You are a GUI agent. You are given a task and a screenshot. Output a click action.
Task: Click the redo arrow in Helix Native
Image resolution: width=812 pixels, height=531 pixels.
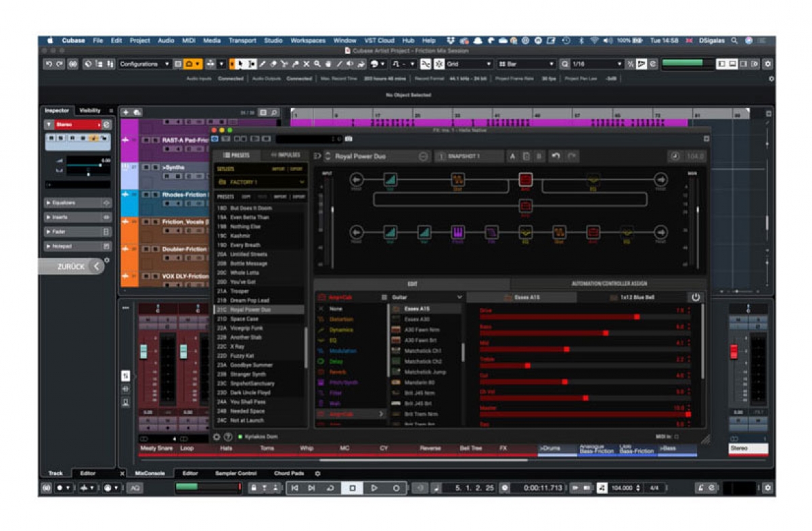[572, 156]
